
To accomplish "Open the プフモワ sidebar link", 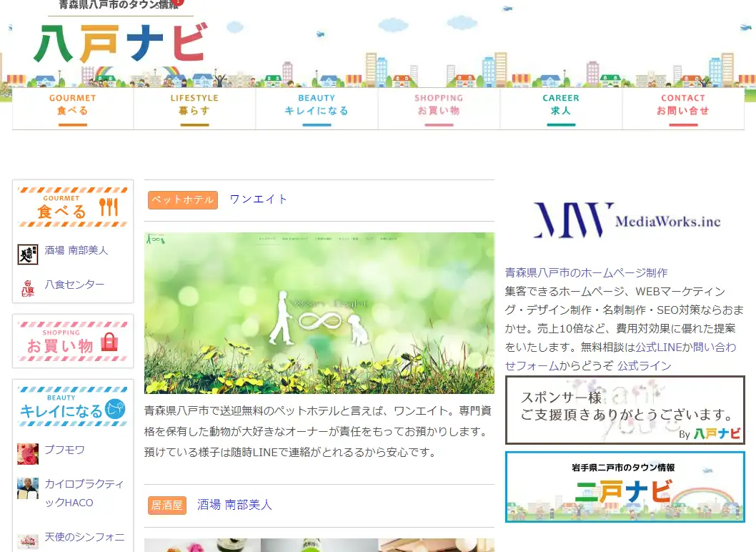I will 64,450.
